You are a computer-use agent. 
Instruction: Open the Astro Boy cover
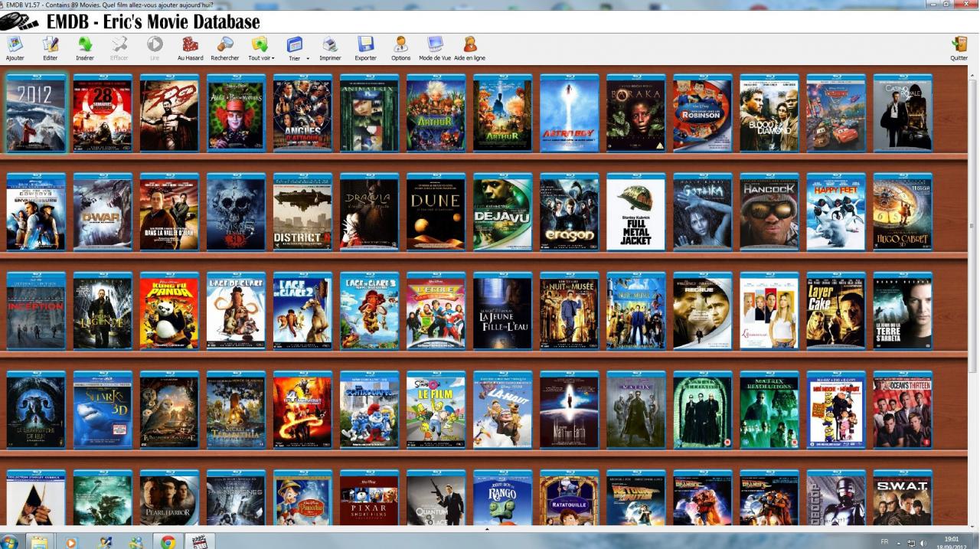click(x=569, y=113)
